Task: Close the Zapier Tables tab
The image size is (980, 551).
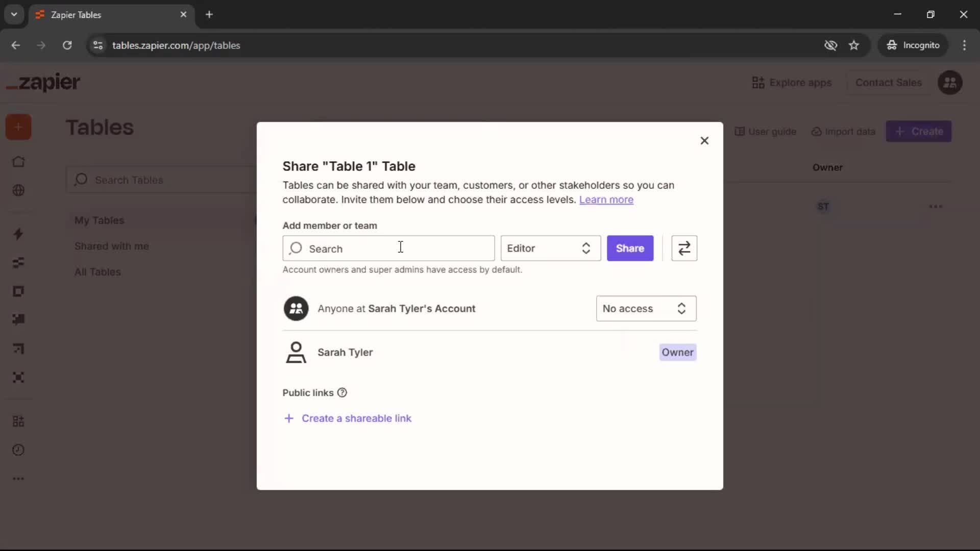Action: coord(183,14)
